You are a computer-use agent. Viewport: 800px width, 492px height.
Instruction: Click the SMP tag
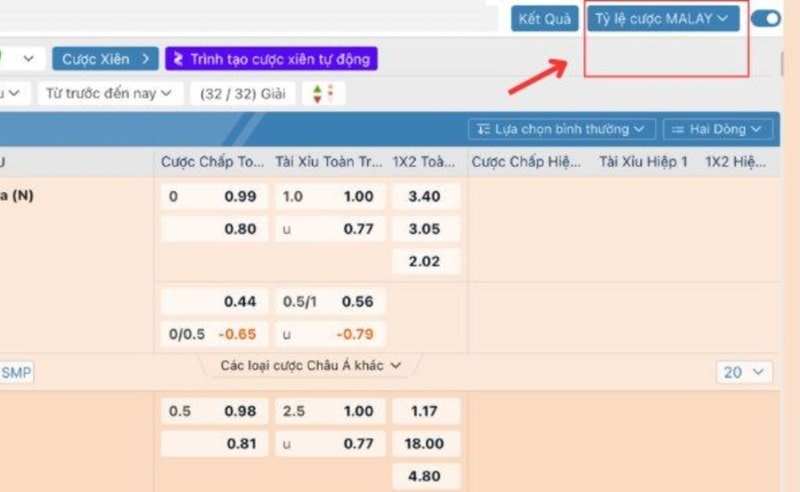coord(16,373)
